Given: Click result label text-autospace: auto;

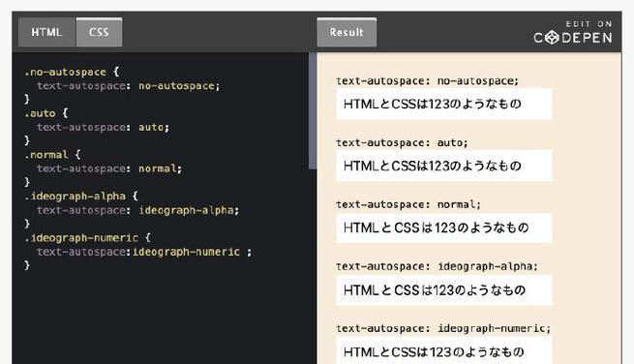Looking at the screenshot, I should click(x=402, y=142).
